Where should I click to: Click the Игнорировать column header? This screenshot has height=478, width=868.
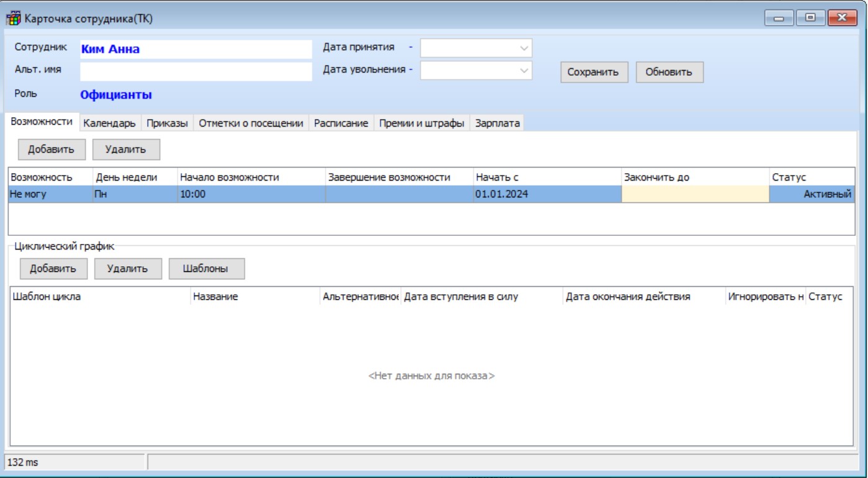pyautogui.click(x=766, y=297)
